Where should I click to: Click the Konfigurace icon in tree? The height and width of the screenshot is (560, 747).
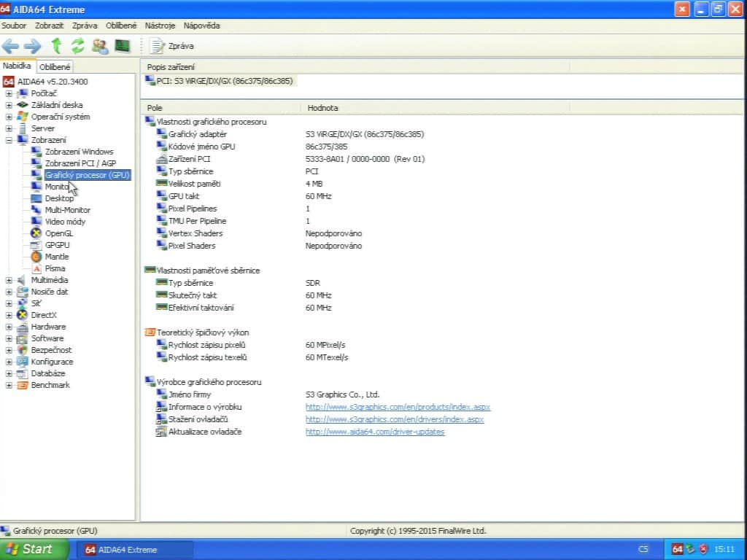22,362
